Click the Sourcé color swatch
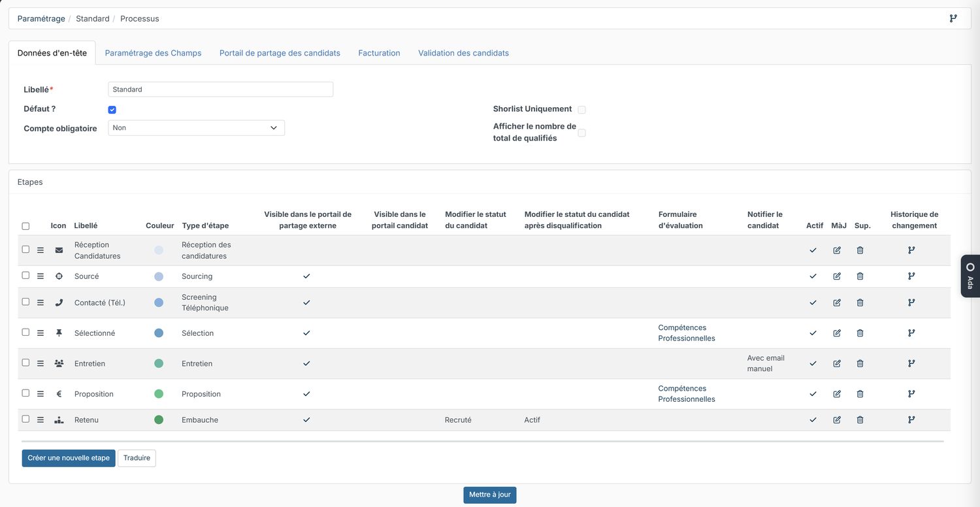 click(159, 276)
